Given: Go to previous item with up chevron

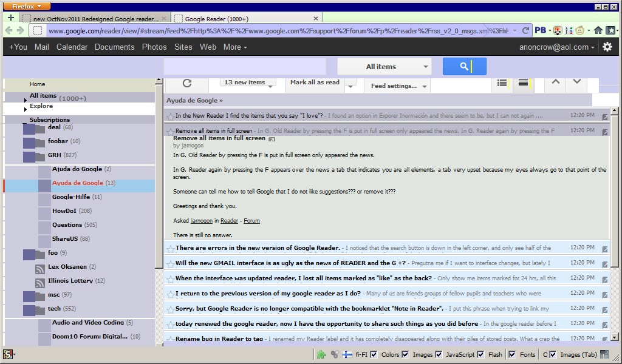Looking at the screenshot, I should tap(556, 81).
